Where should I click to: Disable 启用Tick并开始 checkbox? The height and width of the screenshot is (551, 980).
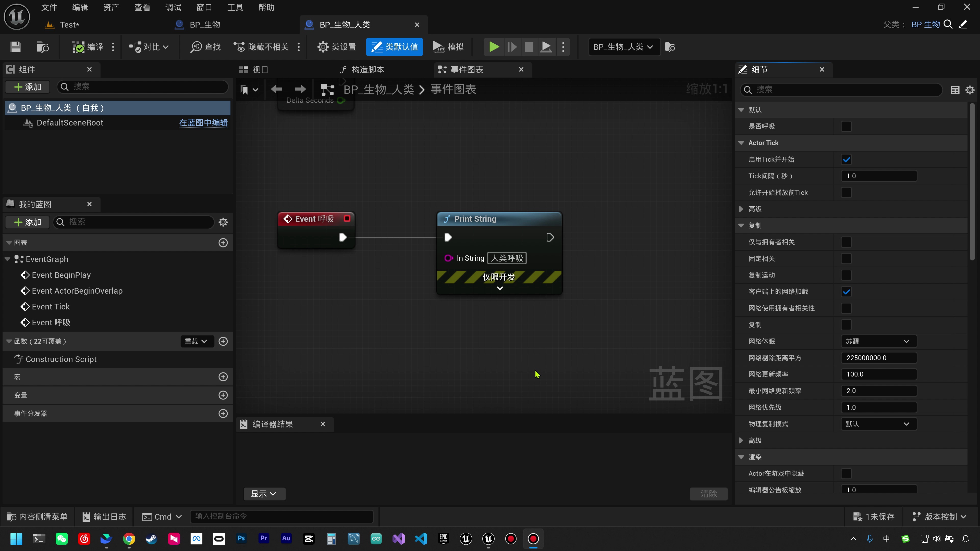846,159
